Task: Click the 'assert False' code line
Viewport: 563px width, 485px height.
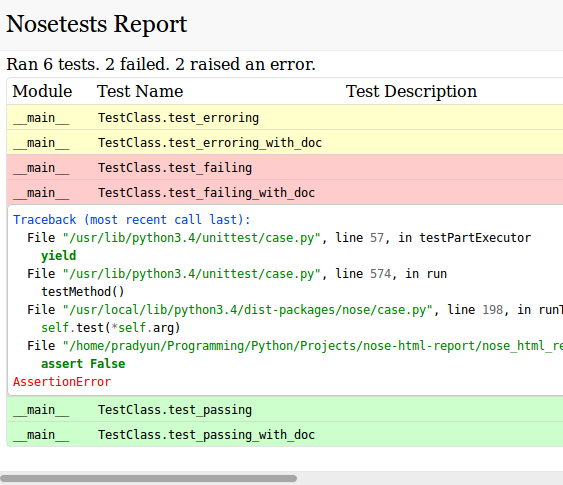Action: [83, 364]
